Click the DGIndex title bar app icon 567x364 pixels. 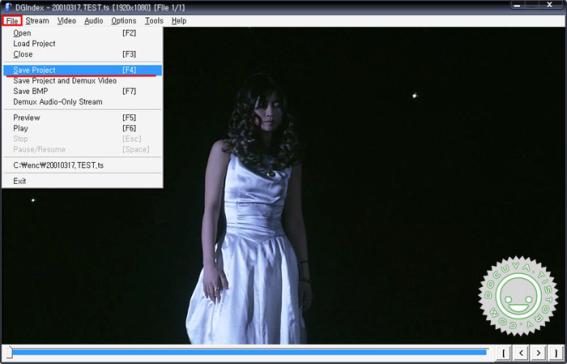click(8, 7)
